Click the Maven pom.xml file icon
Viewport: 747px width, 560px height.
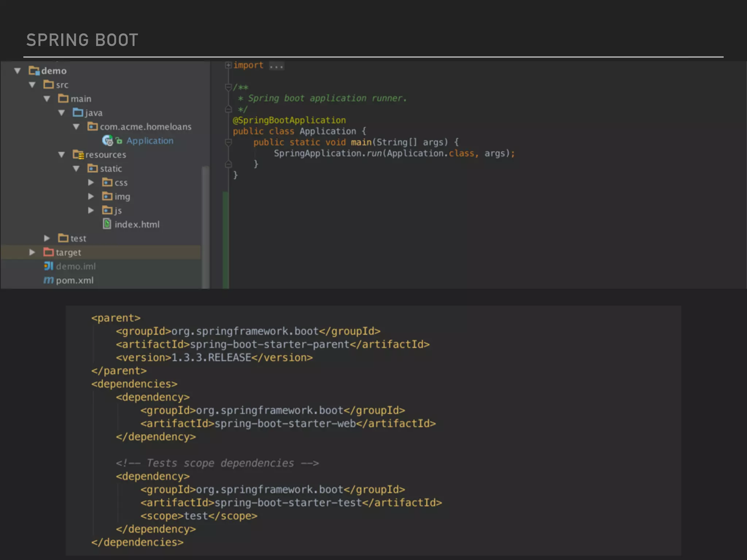click(x=49, y=280)
